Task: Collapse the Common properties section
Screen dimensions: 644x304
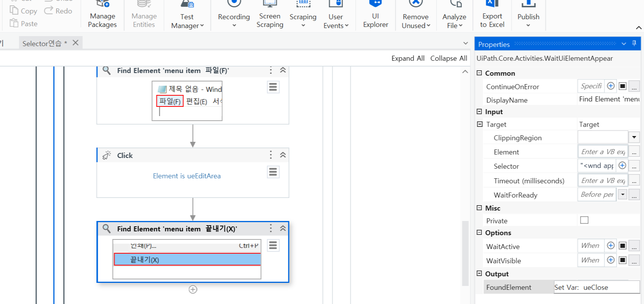Action: [x=479, y=73]
